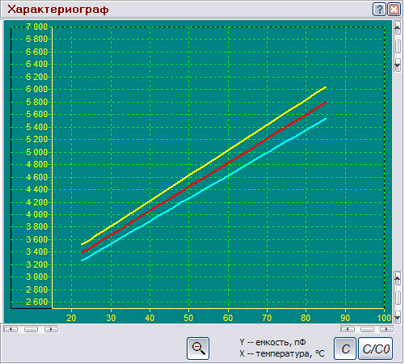Click the 'Y -- емкость, пФ' axis legend
This screenshot has height=364, width=404.
pyautogui.click(x=272, y=342)
